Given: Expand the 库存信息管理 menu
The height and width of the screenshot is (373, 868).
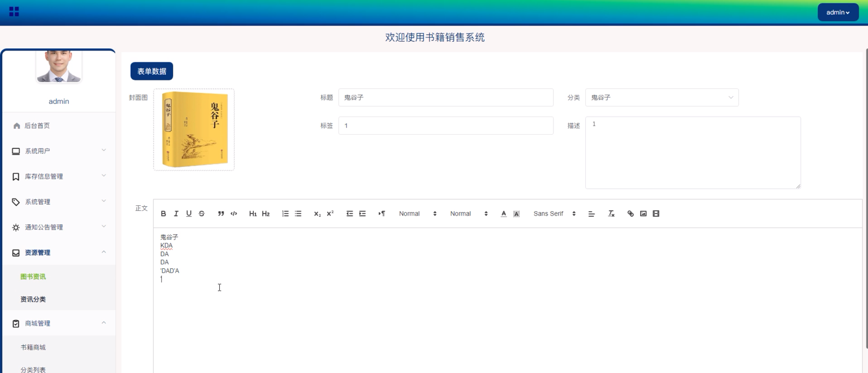Looking at the screenshot, I should point(59,176).
